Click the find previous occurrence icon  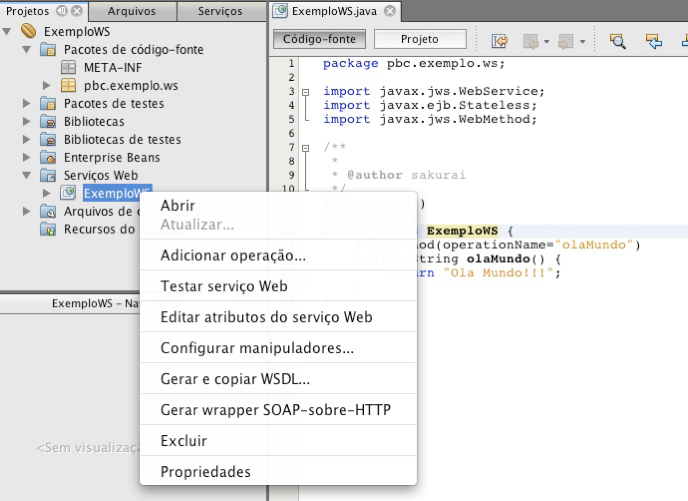(x=654, y=41)
